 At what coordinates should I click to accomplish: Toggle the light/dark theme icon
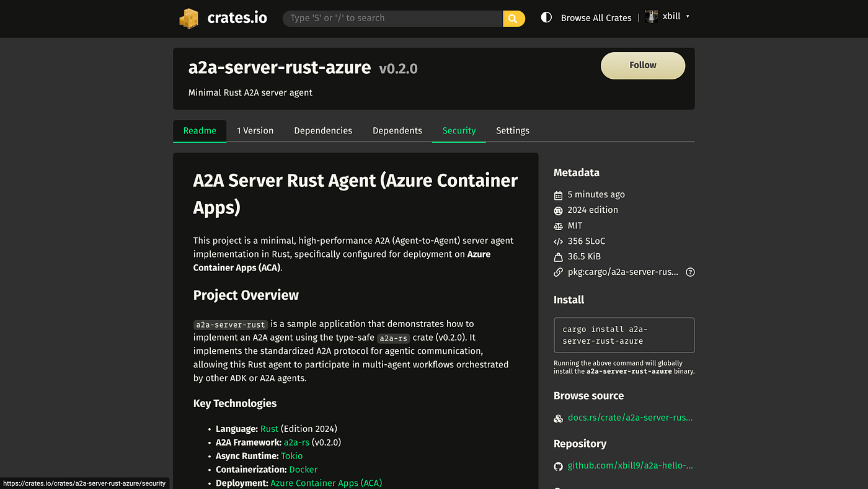pyautogui.click(x=546, y=17)
